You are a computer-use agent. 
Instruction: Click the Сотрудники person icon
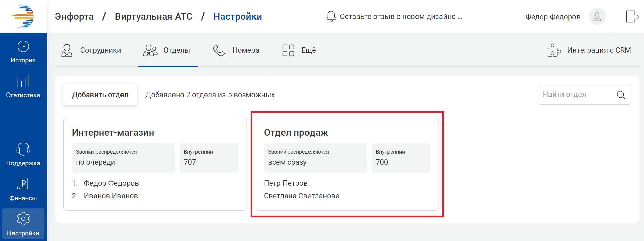(x=67, y=50)
